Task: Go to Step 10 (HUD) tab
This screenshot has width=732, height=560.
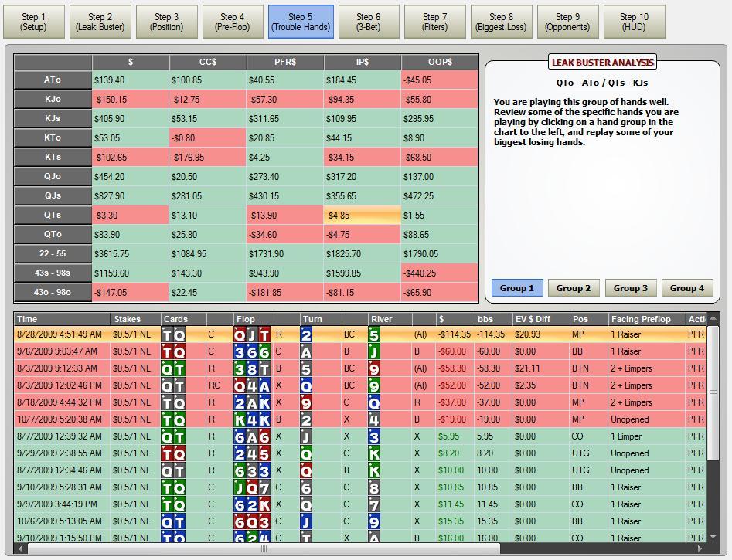Action: tap(633, 22)
